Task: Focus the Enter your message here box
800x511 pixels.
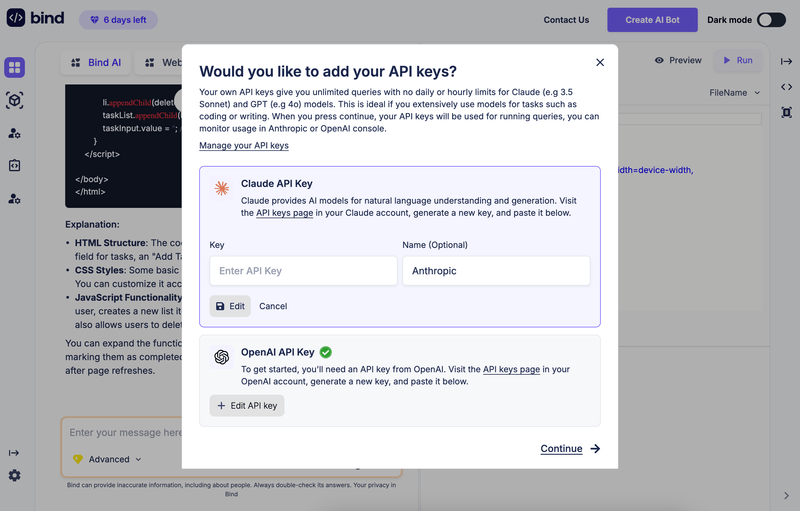Action: pyautogui.click(x=126, y=432)
